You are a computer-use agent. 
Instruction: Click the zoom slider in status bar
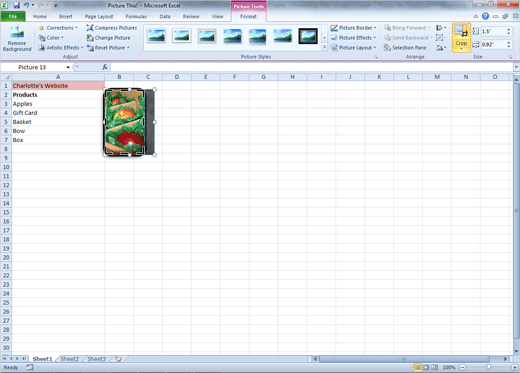pyautogui.click(x=489, y=367)
